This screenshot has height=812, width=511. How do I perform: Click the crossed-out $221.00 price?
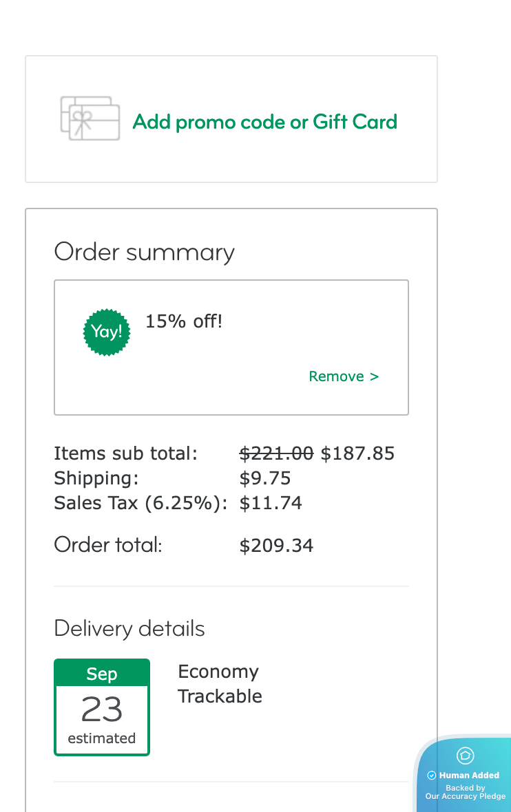pos(276,453)
